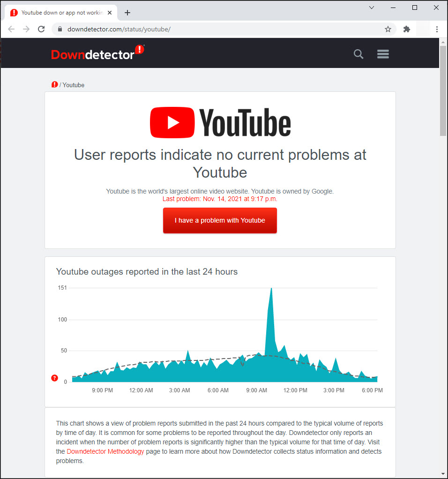
Task: Click the 151-report peak on the chart
Action: tap(271, 289)
